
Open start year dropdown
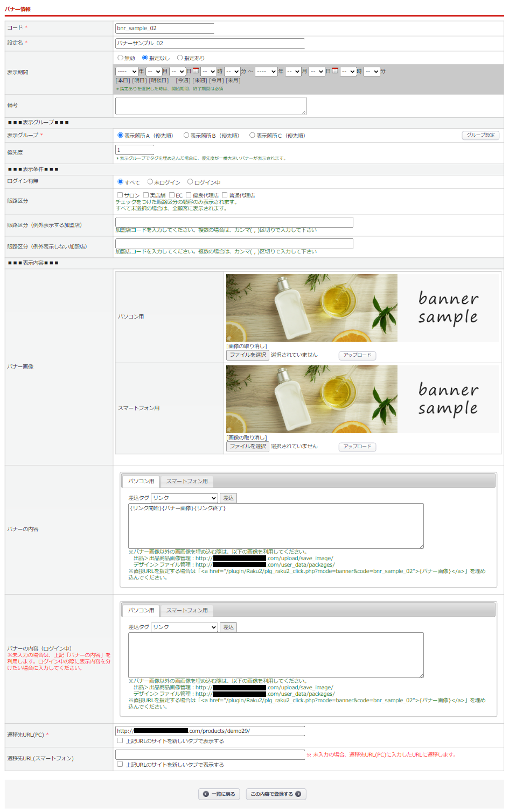(x=127, y=71)
